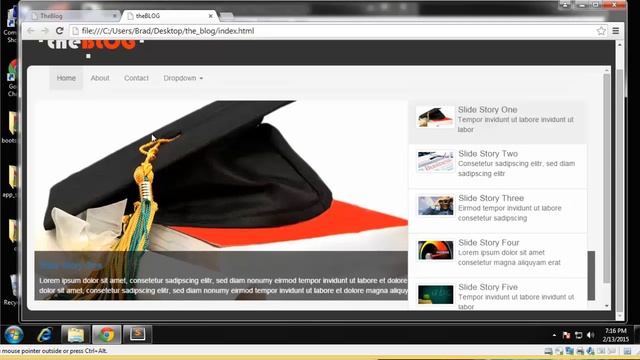The height and width of the screenshot is (360, 640).
Task: Select Slide Story Four thumbnail
Action: (x=435, y=250)
